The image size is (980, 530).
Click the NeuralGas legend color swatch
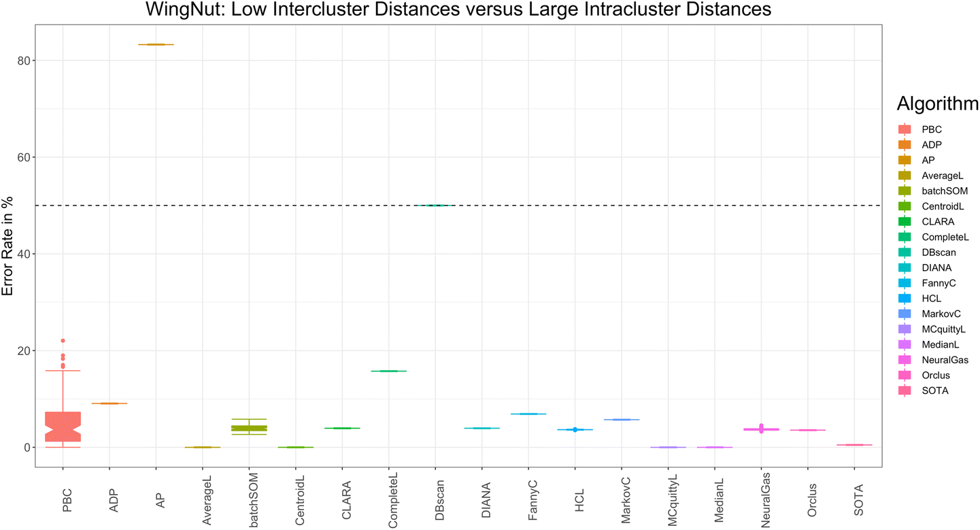click(x=905, y=360)
